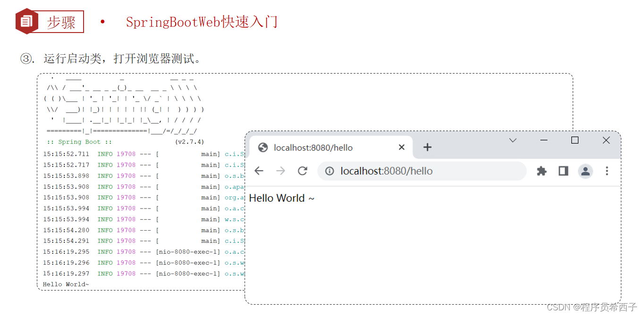Image resolution: width=644 pixels, height=316 pixels.
Task: Open the three-dot Chrome menu
Action: (x=607, y=171)
